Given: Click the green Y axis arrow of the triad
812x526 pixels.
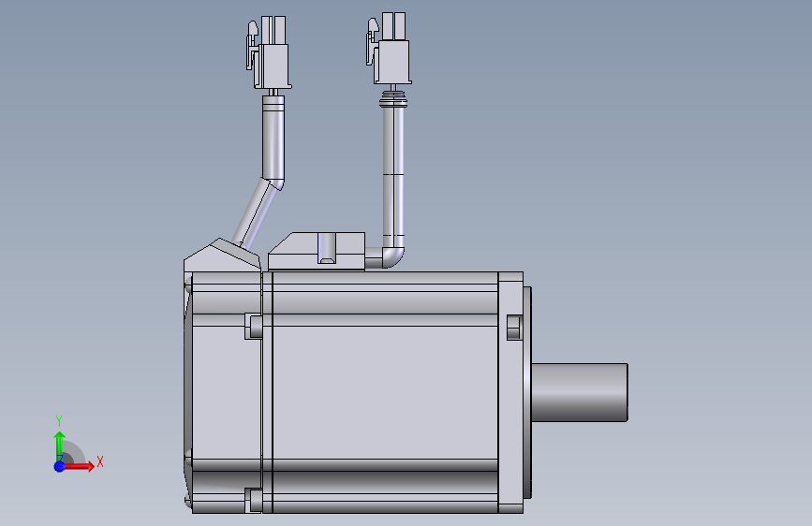Looking at the screenshot, I should pyautogui.click(x=59, y=446).
